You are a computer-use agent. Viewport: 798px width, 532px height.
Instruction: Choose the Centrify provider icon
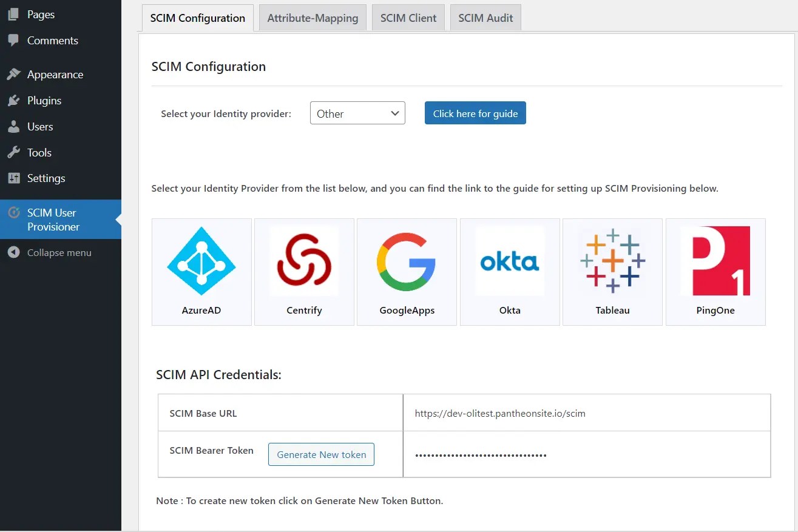(x=304, y=271)
